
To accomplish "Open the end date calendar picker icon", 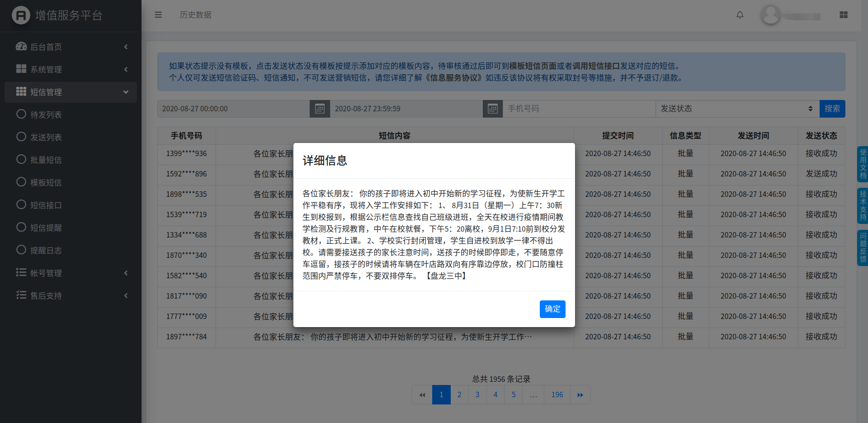I will click(x=493, y=109).
